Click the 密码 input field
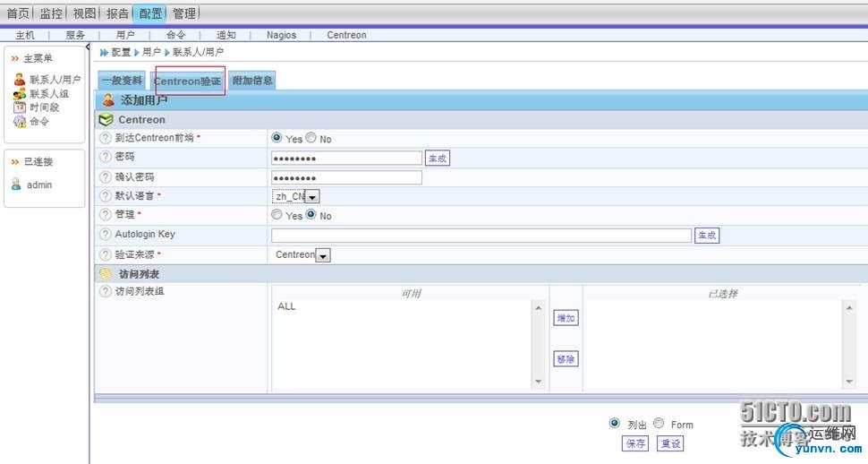 (346, 158)
